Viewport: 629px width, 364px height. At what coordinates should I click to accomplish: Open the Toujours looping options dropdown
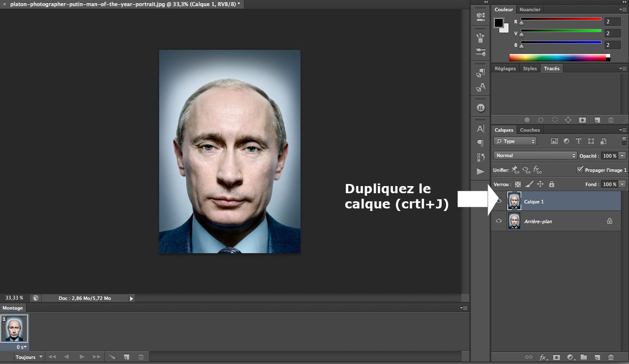[29, 357]
